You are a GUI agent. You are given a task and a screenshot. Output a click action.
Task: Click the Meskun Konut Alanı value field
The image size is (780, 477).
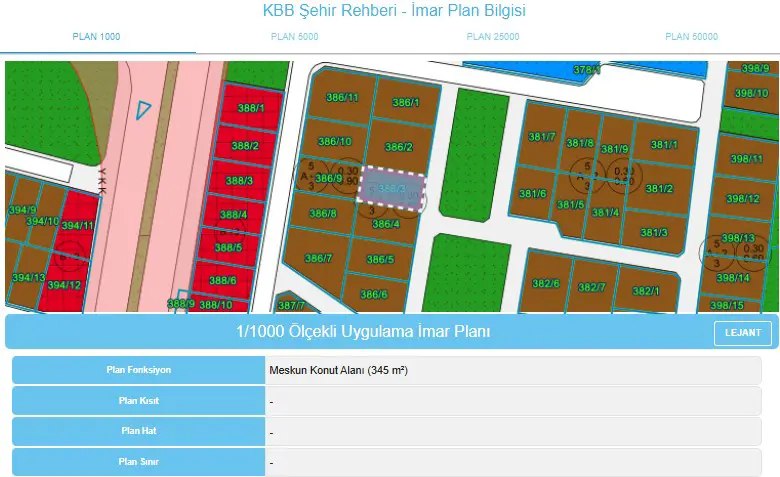tap(513, 370)
